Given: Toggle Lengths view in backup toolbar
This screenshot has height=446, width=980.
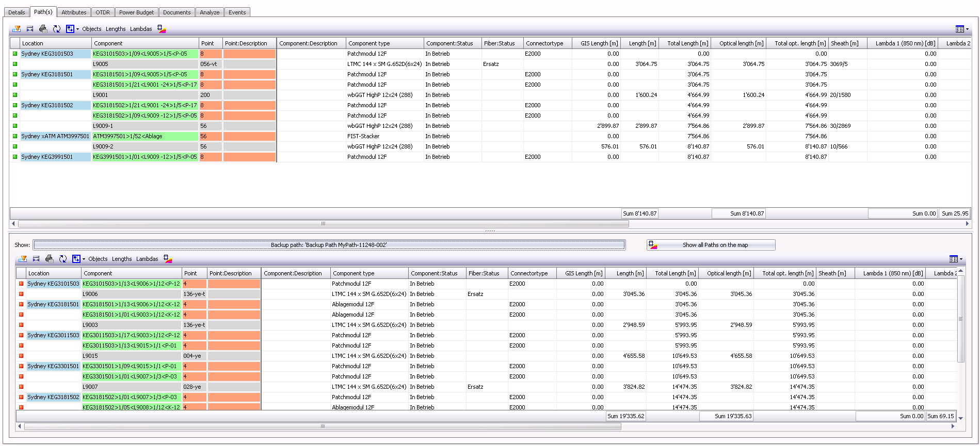Looking at the screenshot, I should (x=122, y=259).
